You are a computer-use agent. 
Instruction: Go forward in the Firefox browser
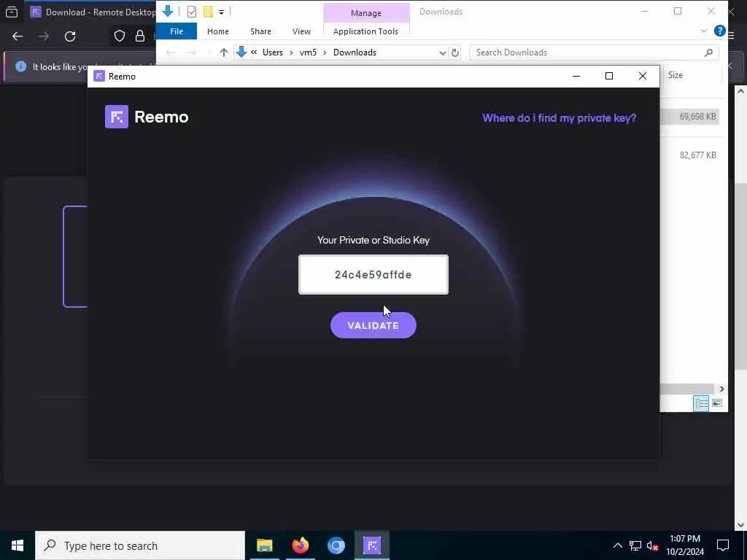[44, 36]
